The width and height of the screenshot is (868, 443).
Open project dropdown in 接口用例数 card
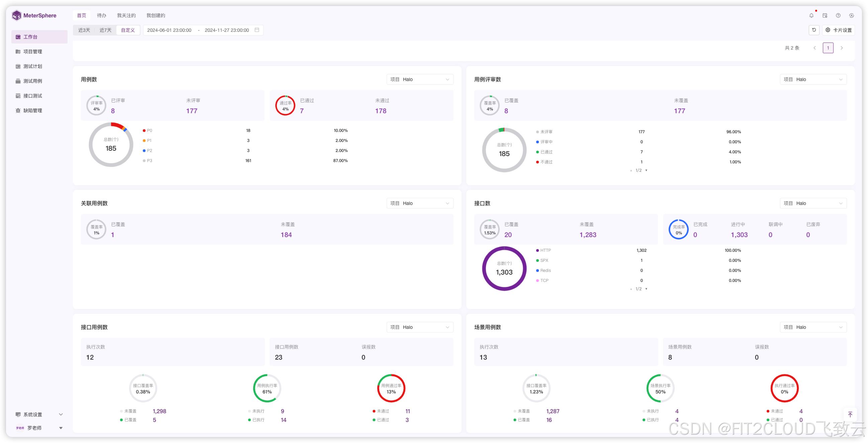pyautogui.click(x=420, y=327)
